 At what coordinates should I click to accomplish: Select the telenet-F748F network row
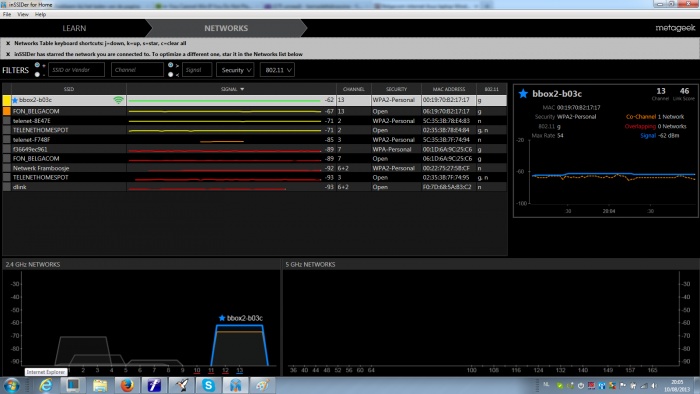(254, 140)
